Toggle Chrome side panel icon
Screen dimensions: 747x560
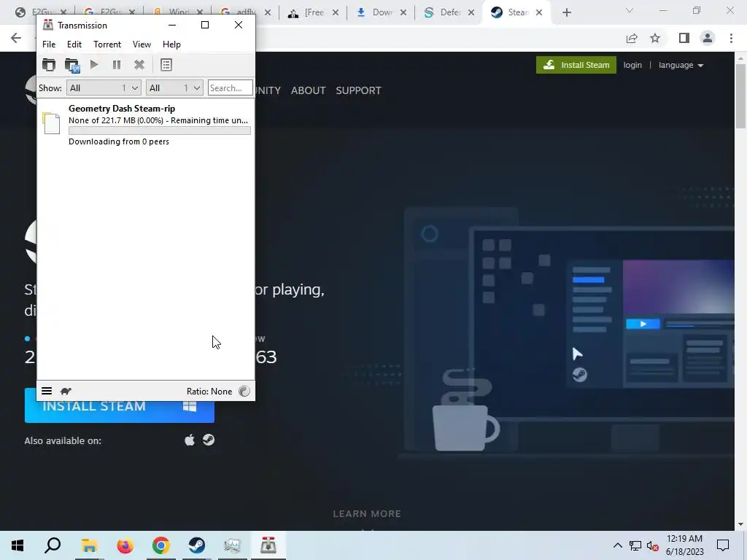point(684,38)
